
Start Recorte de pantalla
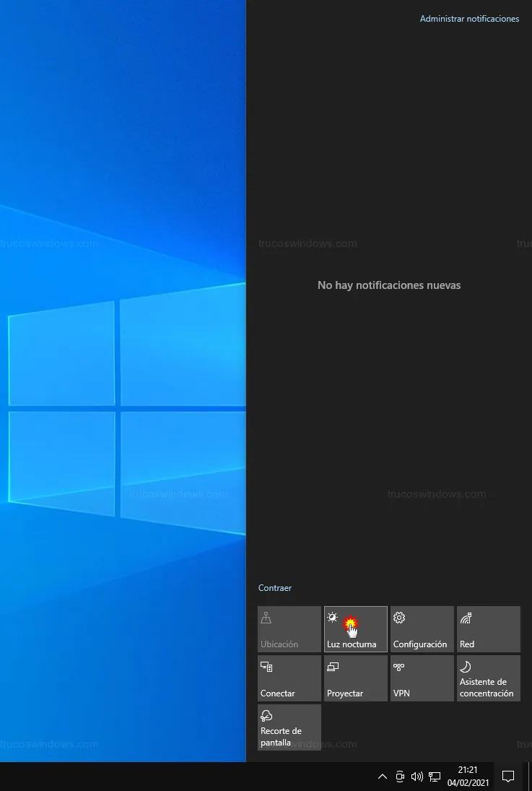click(289, 727)
